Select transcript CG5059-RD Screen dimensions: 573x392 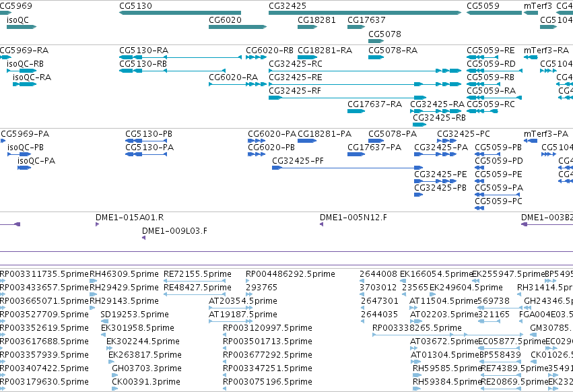[x=491, y=64]
